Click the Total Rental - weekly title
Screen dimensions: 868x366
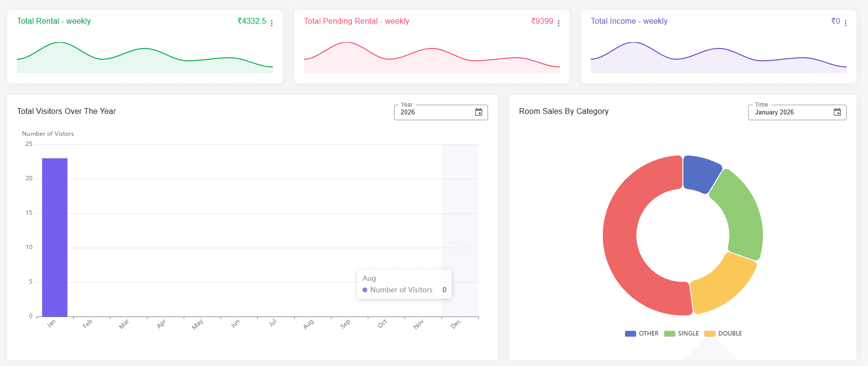(x=54, y=21)
